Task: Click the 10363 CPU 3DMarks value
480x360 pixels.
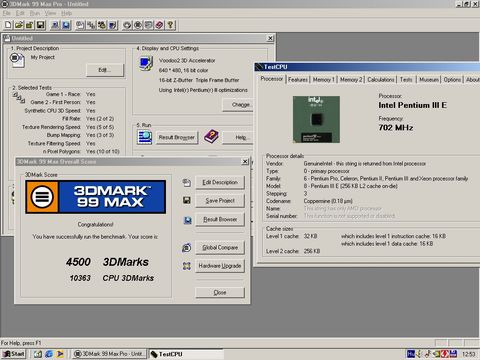Action: coord(80,278)
